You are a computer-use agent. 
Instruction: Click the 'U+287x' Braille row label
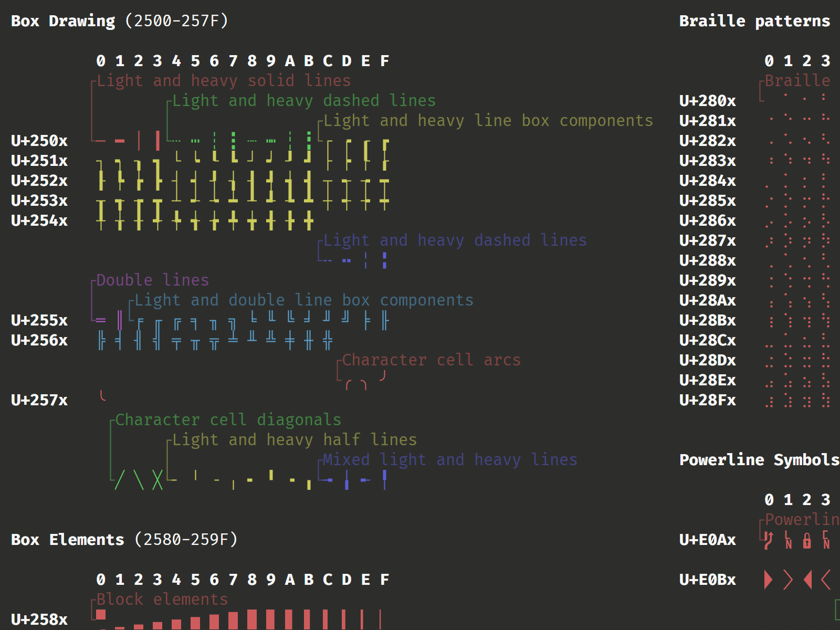coord(708,240)
